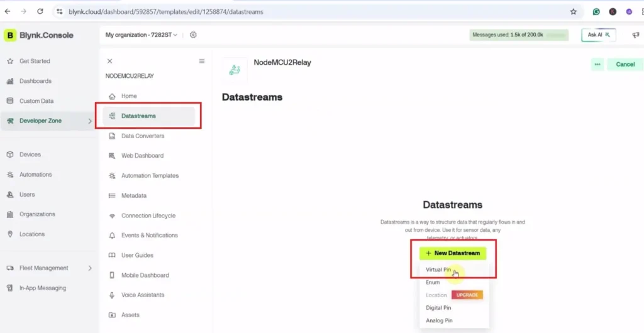Choose Digital Pin datastream option
Screen dimensions: 644x333
pyautogui.click(x=438, y=308)
